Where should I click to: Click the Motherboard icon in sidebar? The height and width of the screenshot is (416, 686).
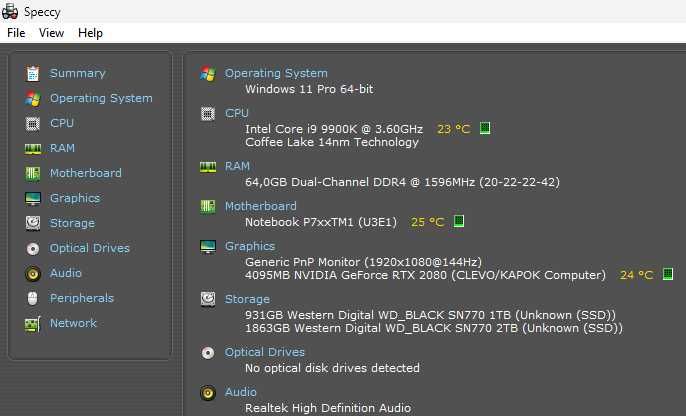[33, 174]
